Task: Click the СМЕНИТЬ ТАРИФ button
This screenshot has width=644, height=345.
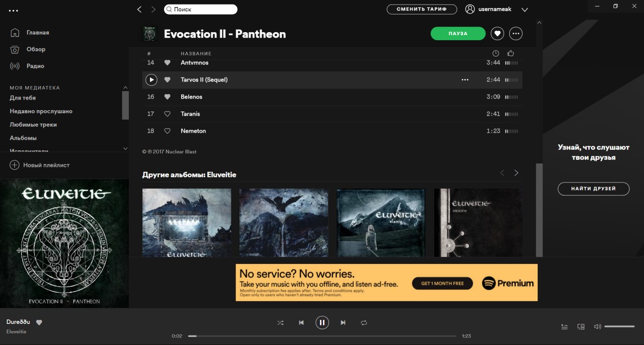Action: tap(422, 10)
